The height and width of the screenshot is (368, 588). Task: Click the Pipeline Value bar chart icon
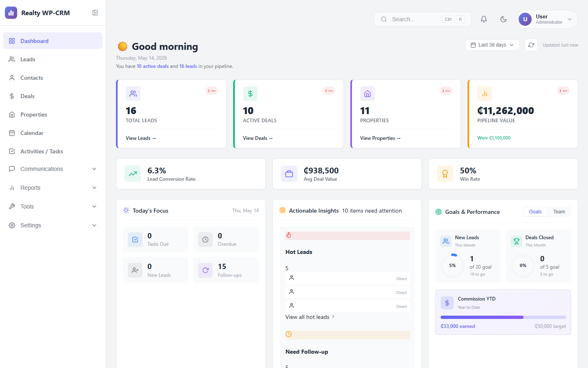coord(485,94)
